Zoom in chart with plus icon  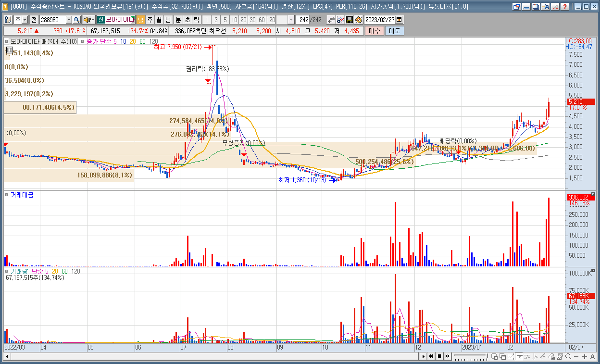[584, 356]
